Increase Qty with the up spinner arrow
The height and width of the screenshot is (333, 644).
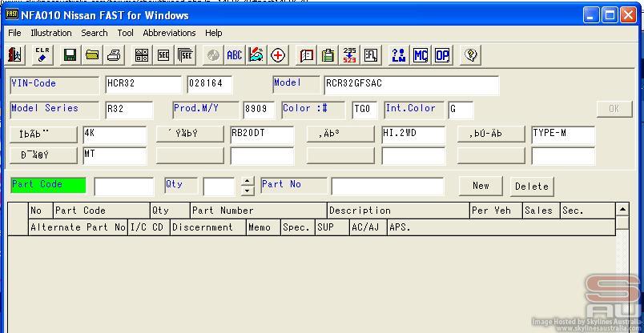[247, 181]
